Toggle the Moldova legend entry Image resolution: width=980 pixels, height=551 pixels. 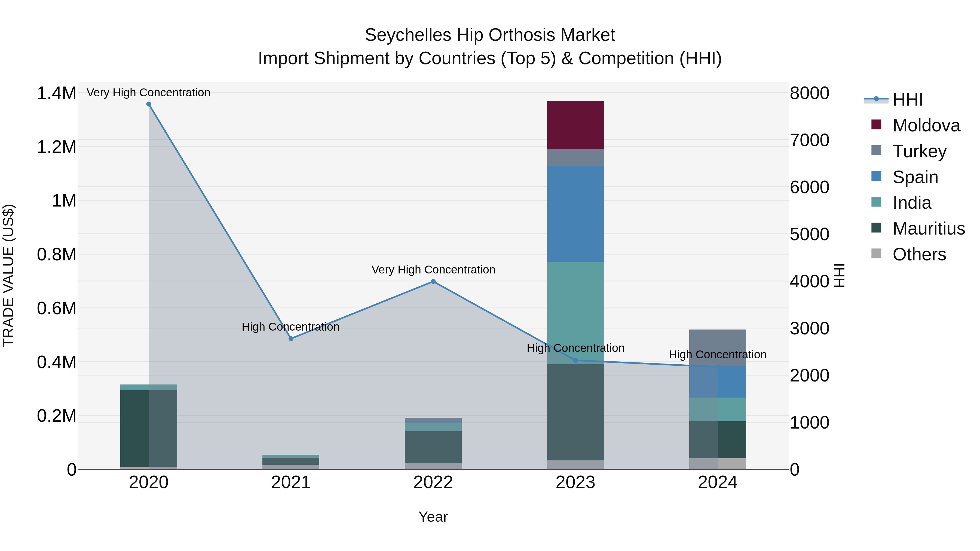(916, 125)
